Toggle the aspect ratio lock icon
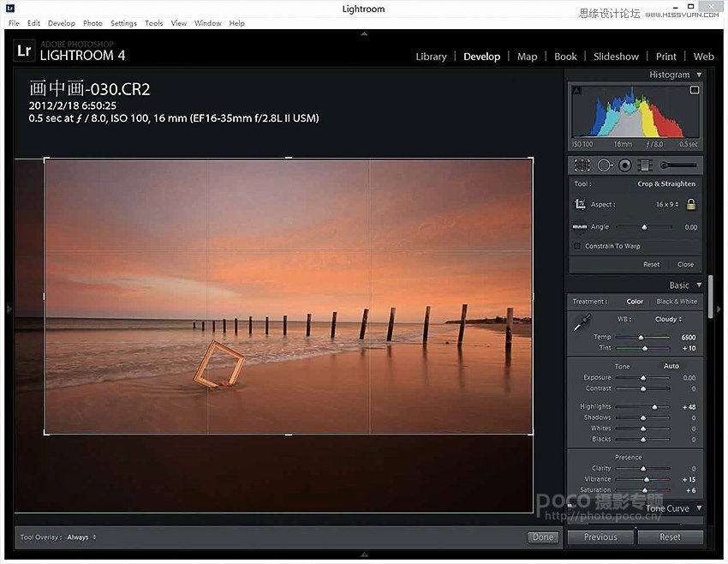The width and height of the screenshot is (728, 564). pyautogui.click(x=691, y=204)
